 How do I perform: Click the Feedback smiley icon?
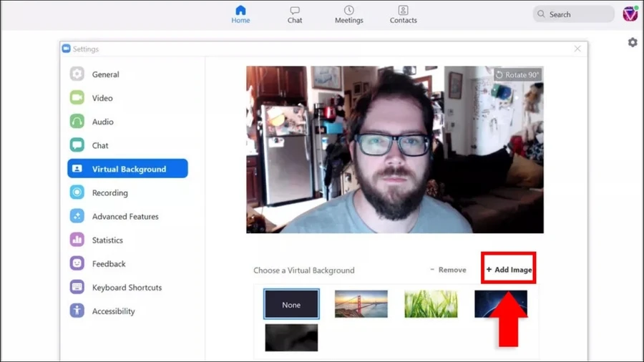(x=77, y=263)
